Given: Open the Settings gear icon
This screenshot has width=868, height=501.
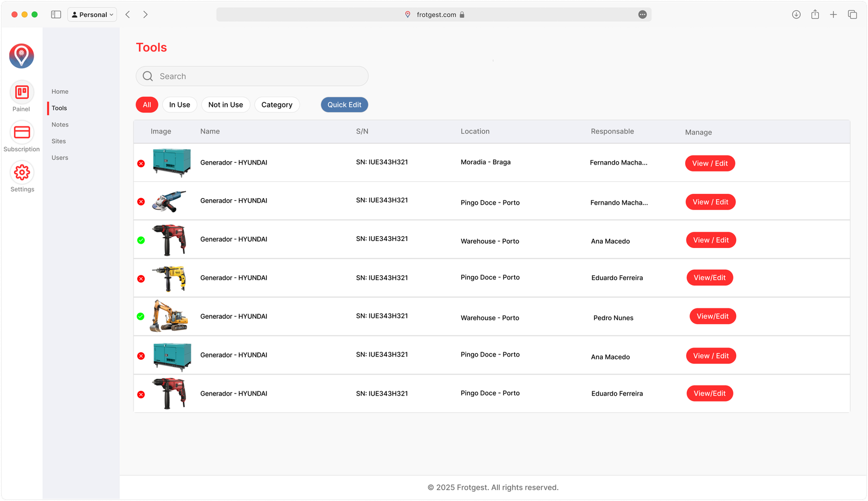Looking at the screenshot, I should tap(22, 173).
